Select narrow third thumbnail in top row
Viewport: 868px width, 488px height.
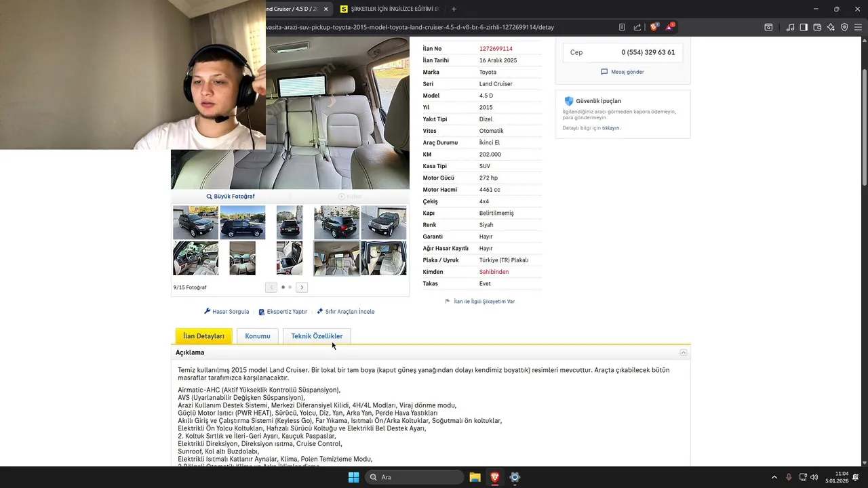(290, 222)
